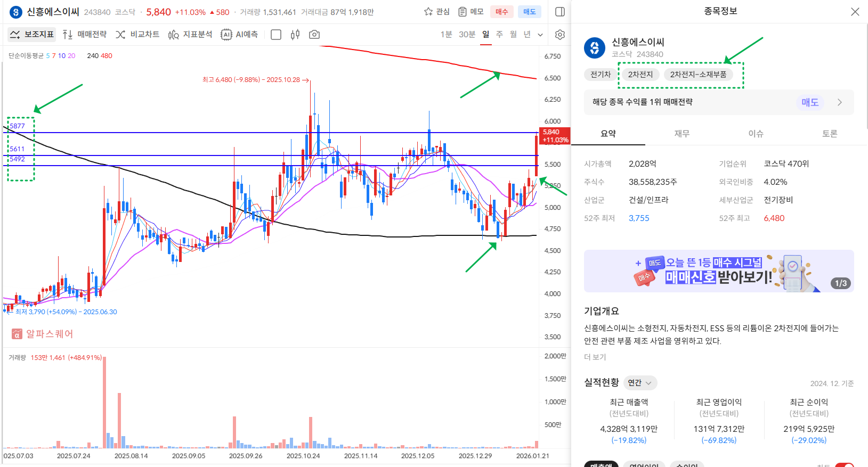The height and width of the screenshot is (467, 868).
Task: Switch to the 토론 tab
Action: (x=830, y=134)
